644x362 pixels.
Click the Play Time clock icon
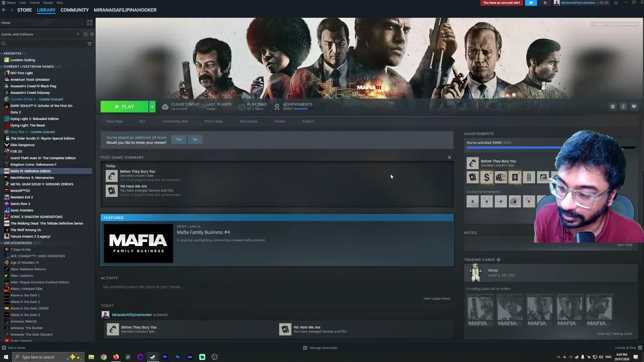[x=242, y=107]
